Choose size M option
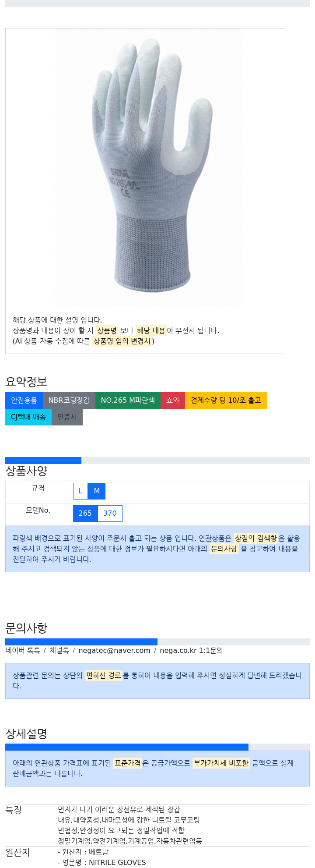 tap(97, 491)
